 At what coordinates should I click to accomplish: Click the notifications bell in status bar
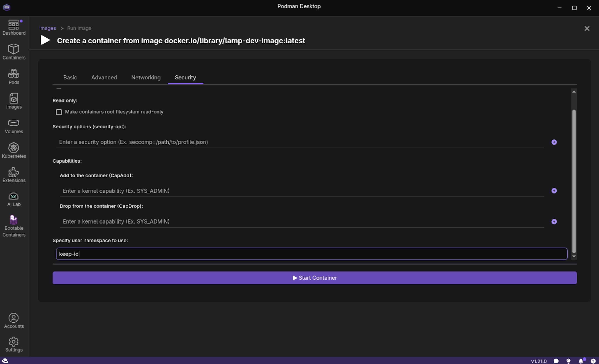tap(581, 361)
